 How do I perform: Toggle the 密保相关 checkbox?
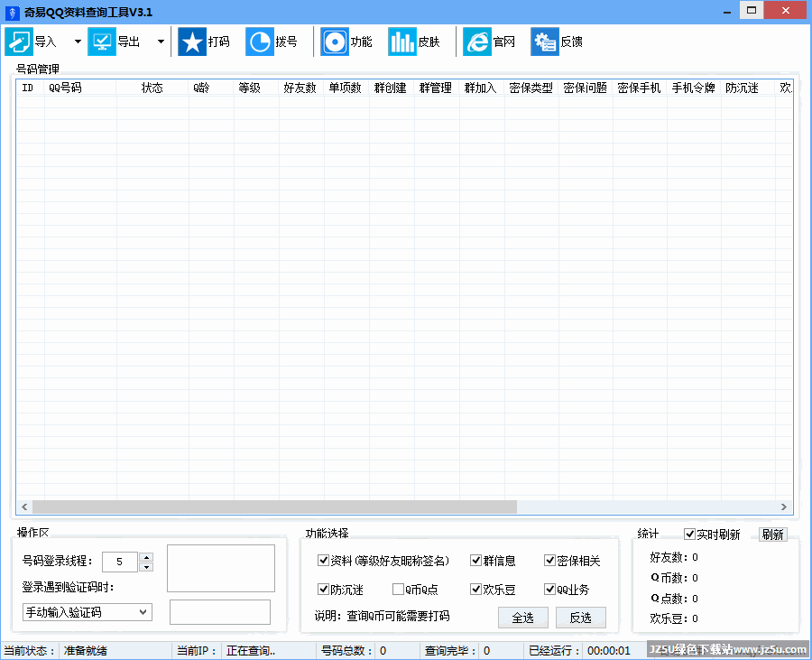pyautogui.click(x=550, y=561)
